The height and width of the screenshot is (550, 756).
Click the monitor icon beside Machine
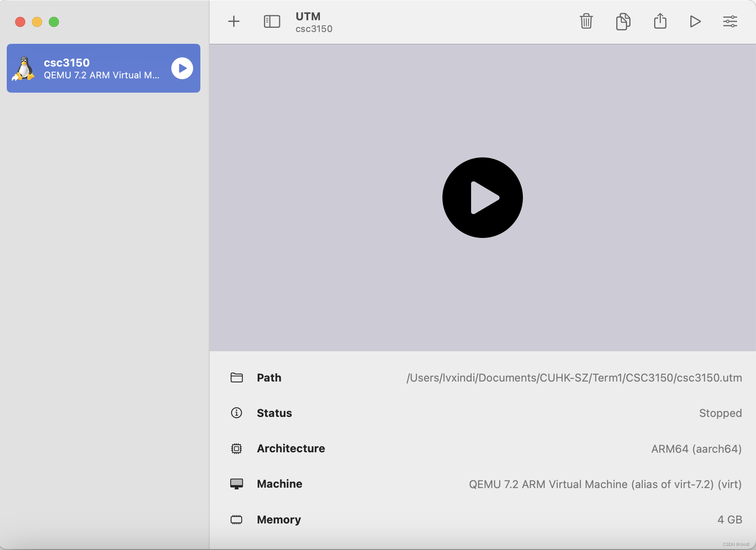tap(237, 484)
